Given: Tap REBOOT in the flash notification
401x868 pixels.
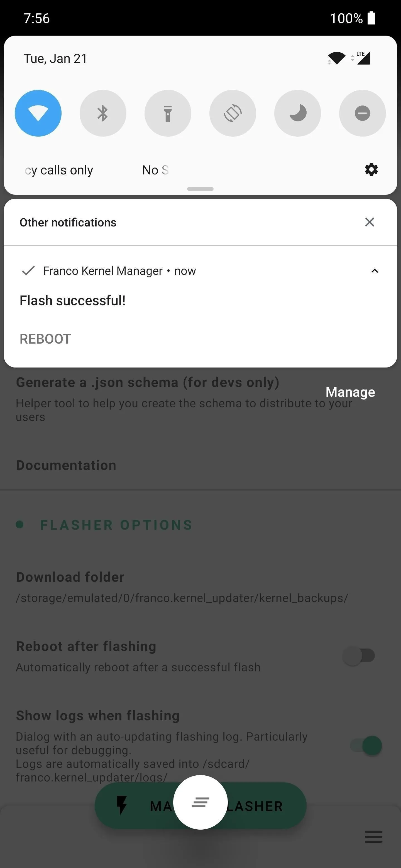Looking at the screenshot, I should coord(45,339).
